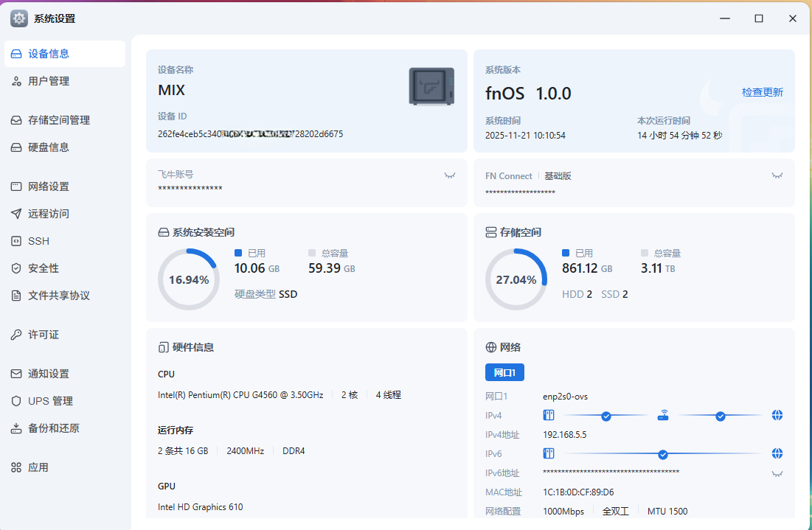
Task: Open 设备信息 in the sidebar
Action: 49,54
